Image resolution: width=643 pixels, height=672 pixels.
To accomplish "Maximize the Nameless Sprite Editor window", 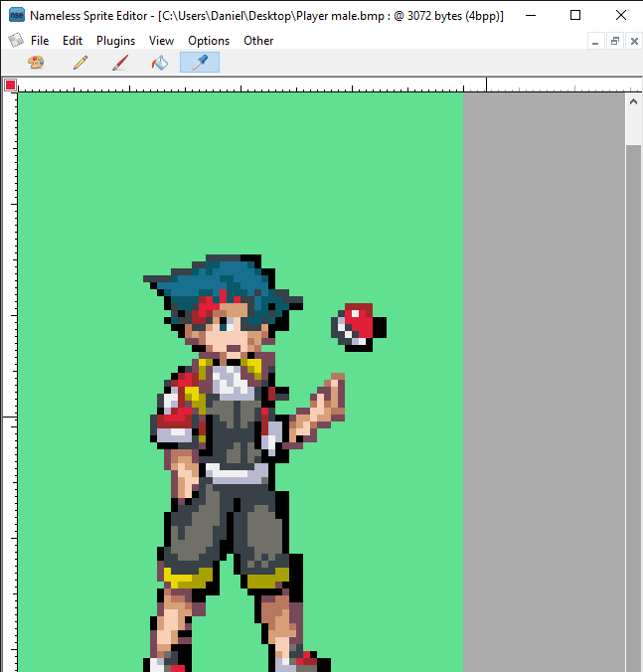I will pyautogui.click(x=575, y=16).
